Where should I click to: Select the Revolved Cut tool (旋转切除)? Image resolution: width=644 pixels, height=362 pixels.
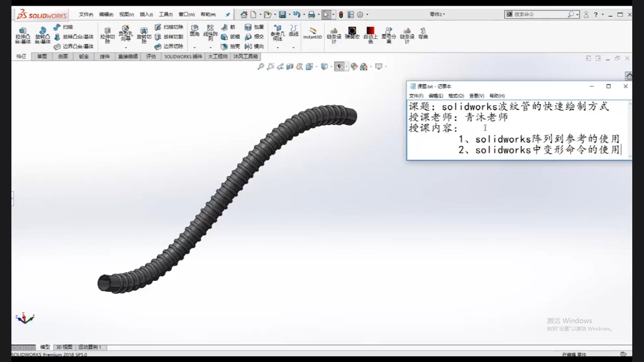144,36
